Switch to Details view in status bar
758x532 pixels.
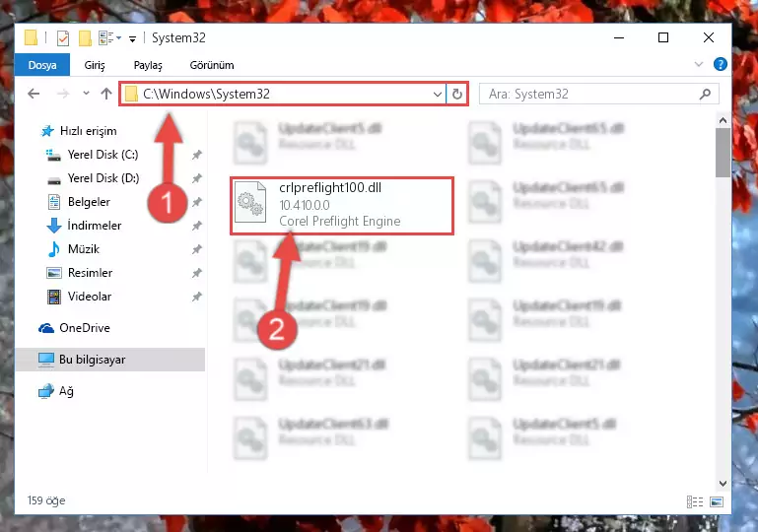coord(695,501)
